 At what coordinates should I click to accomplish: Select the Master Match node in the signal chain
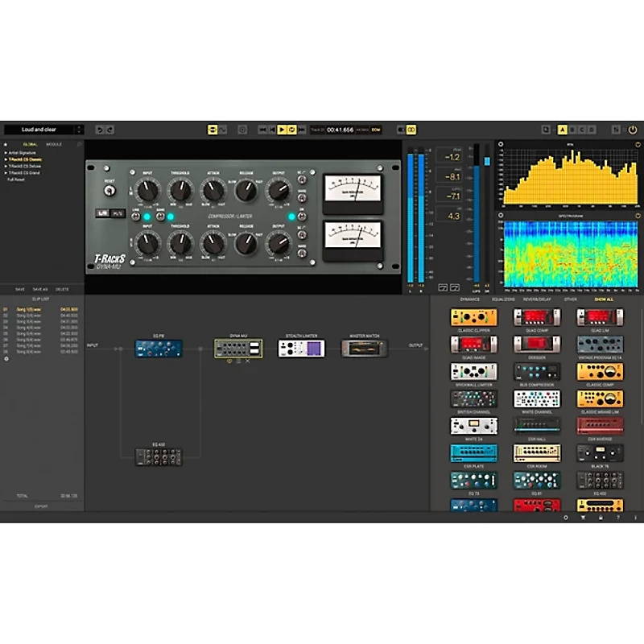coord(363,346)
